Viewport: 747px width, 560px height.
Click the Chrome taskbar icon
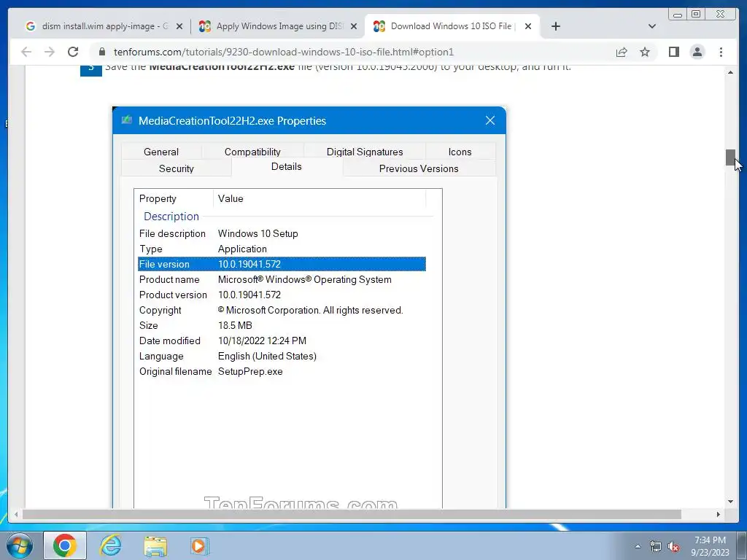click(x=65, y=545)
